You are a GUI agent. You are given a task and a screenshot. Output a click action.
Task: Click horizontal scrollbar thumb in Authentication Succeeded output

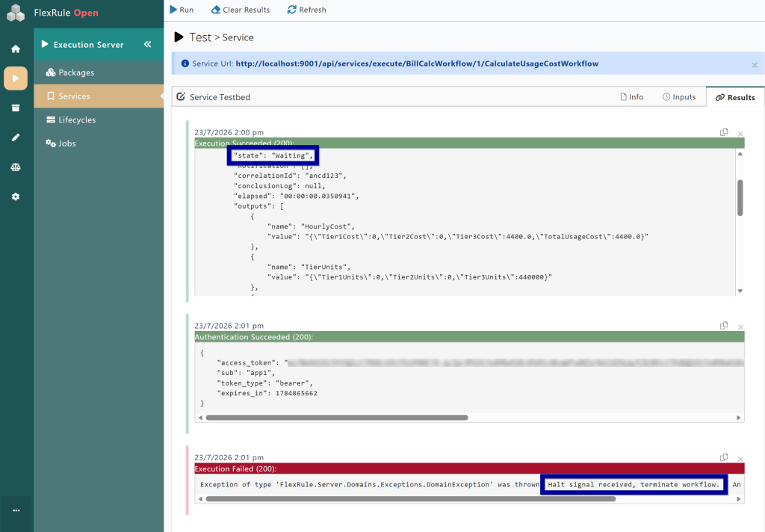337,418
